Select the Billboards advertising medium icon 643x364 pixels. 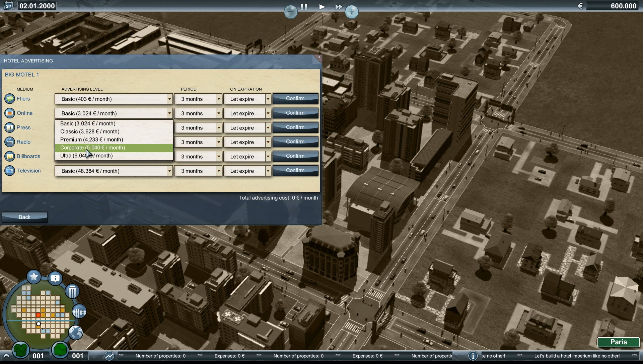pos(10,156)
